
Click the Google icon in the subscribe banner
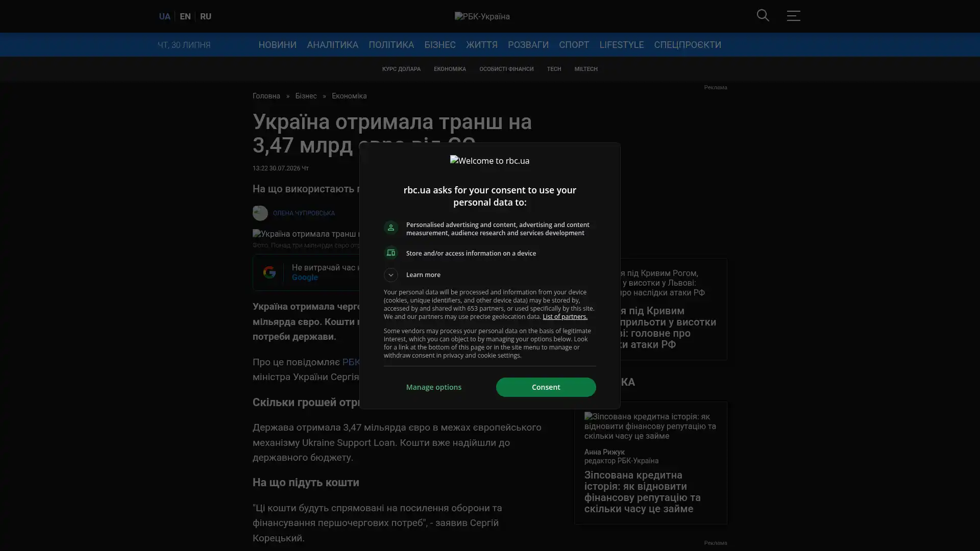tap(269, 272)
